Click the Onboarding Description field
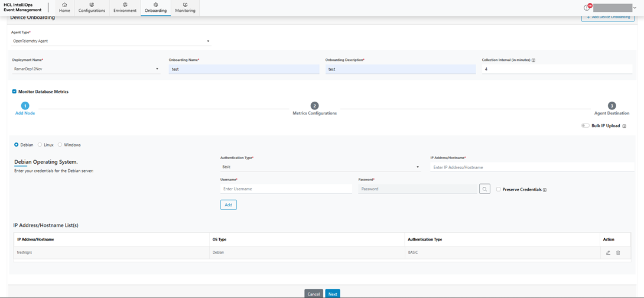 pyautogui.click(x=401, y=69)
